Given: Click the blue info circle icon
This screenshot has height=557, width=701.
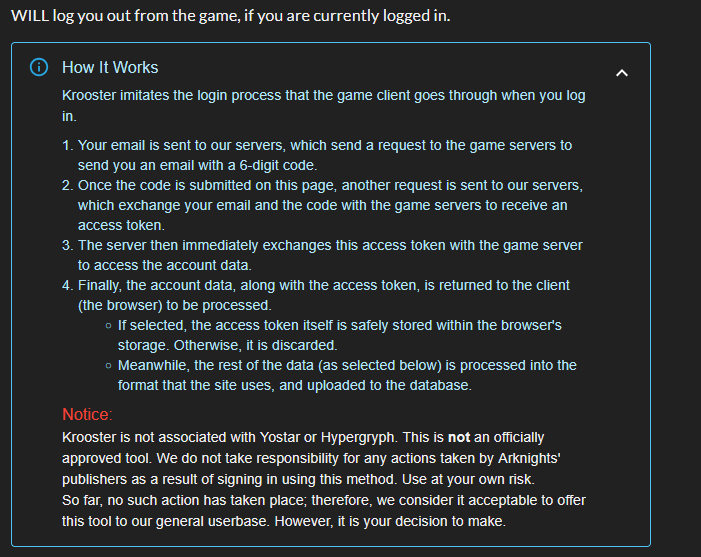Looking at the screenshot, I should click(39, 68).
